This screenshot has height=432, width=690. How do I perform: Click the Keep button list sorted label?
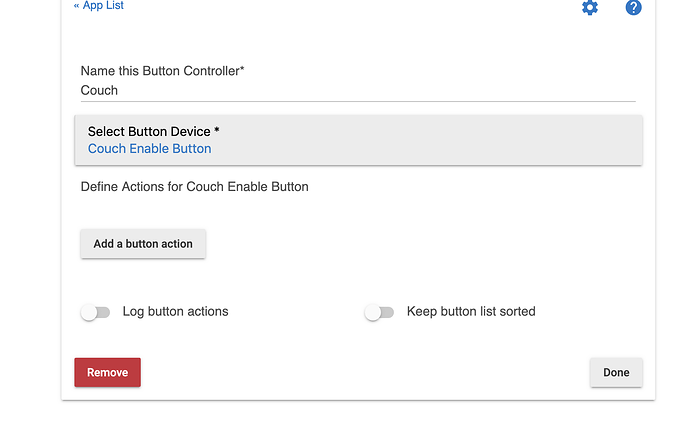pos(471,311)
